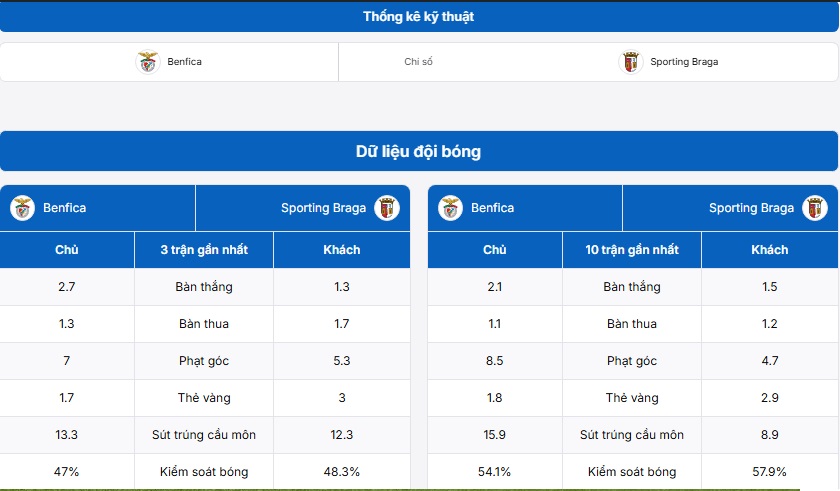
Task: Click "Bàn thắng" in the 10-match table
Action: [x=632, y=287]
